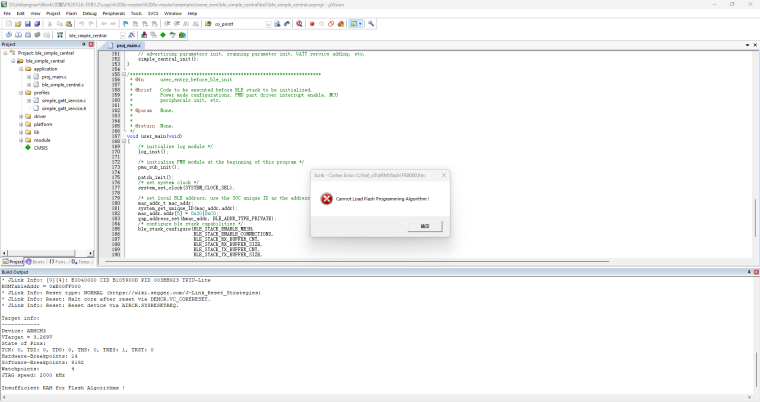Select the proj_main.c editor tab
This screenshot has height=402, width=760.
point(125,45)
